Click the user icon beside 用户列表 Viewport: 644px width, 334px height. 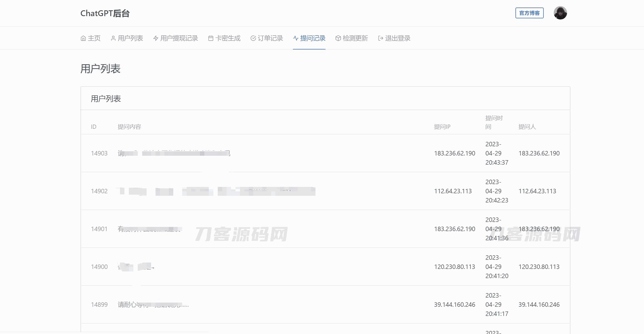click(113, 38)
